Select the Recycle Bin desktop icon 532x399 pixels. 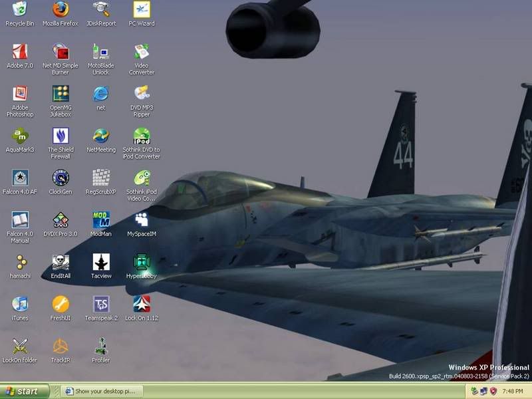click(20, 10)
